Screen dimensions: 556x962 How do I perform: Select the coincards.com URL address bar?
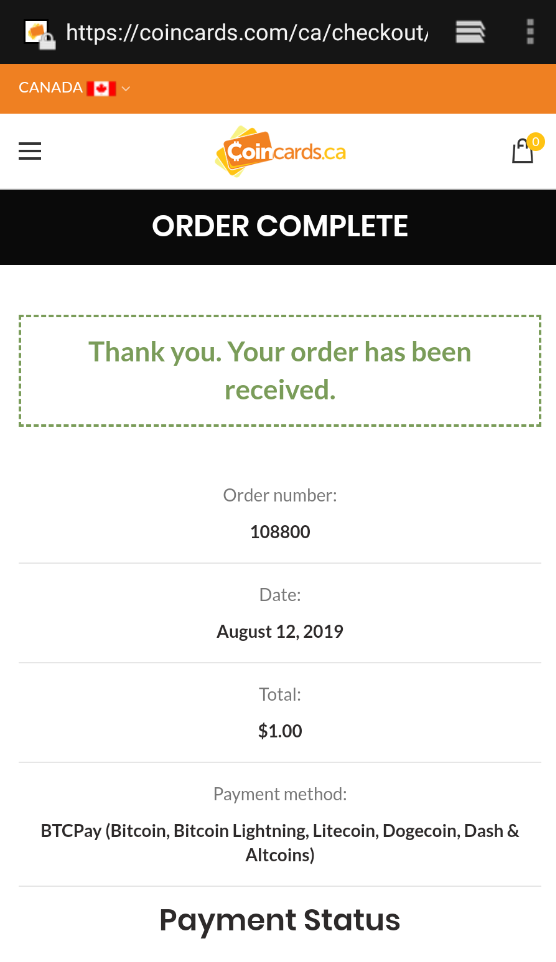click(x=247, y=32)
